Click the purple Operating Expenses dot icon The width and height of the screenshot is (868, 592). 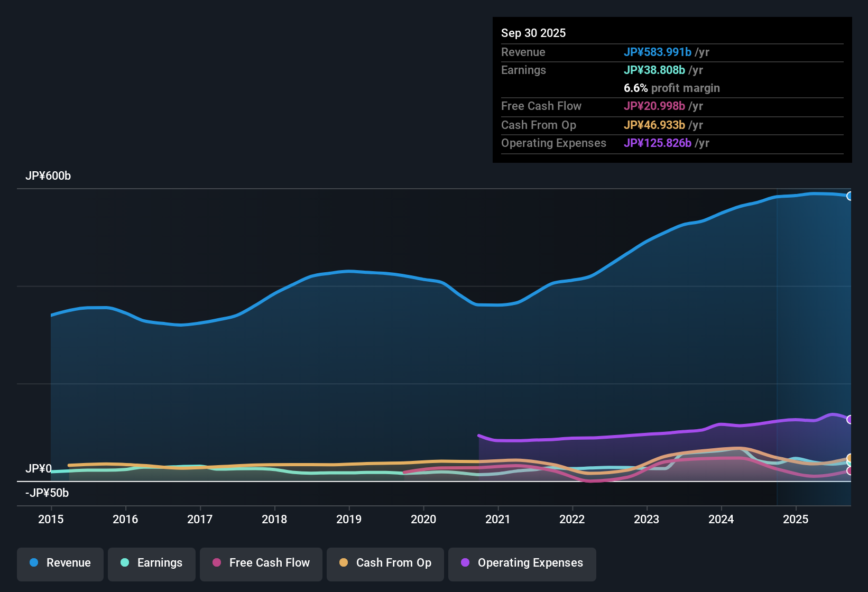click(x=465, y=563)
